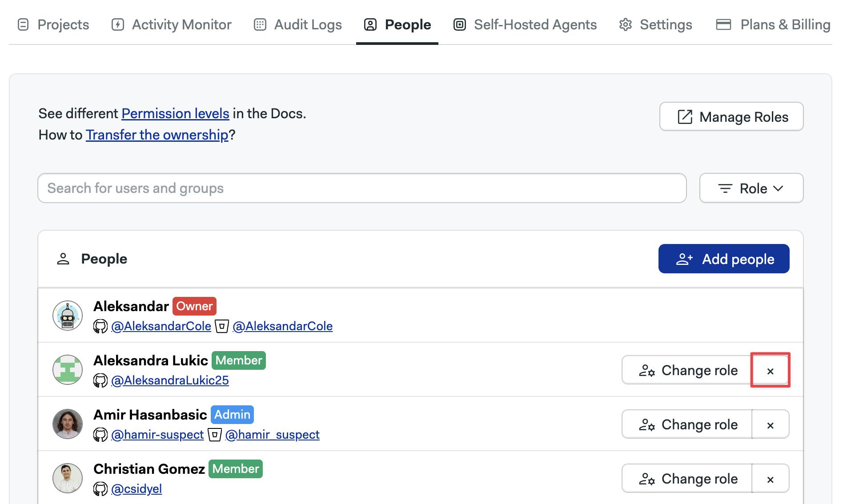Click Aleksandar's robot avatar
The width and height of the screenshot is (843, 504).
tap(68, 316)
